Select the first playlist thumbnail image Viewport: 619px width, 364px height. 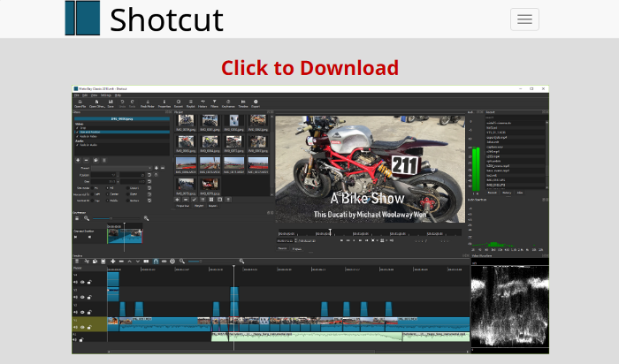pos(186,121)
